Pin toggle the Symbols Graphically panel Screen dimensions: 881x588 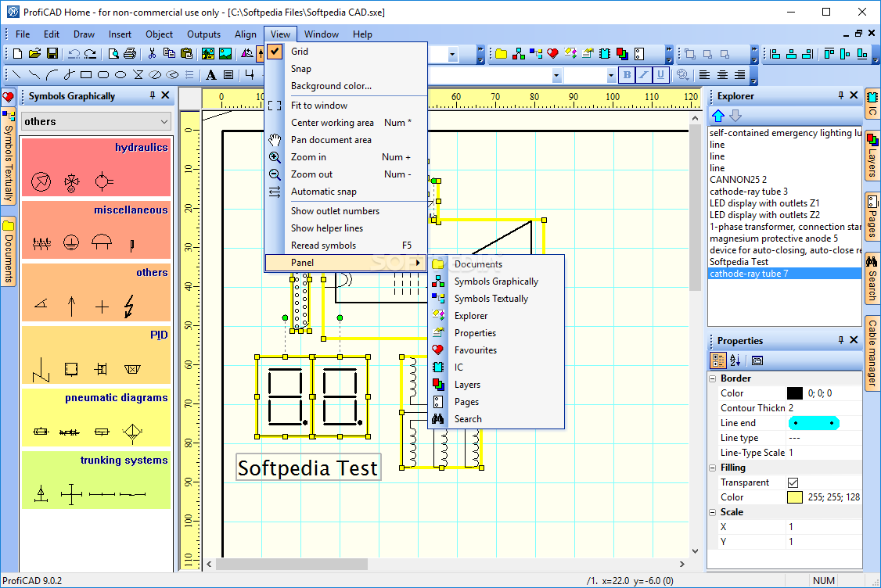coord(153,95)
